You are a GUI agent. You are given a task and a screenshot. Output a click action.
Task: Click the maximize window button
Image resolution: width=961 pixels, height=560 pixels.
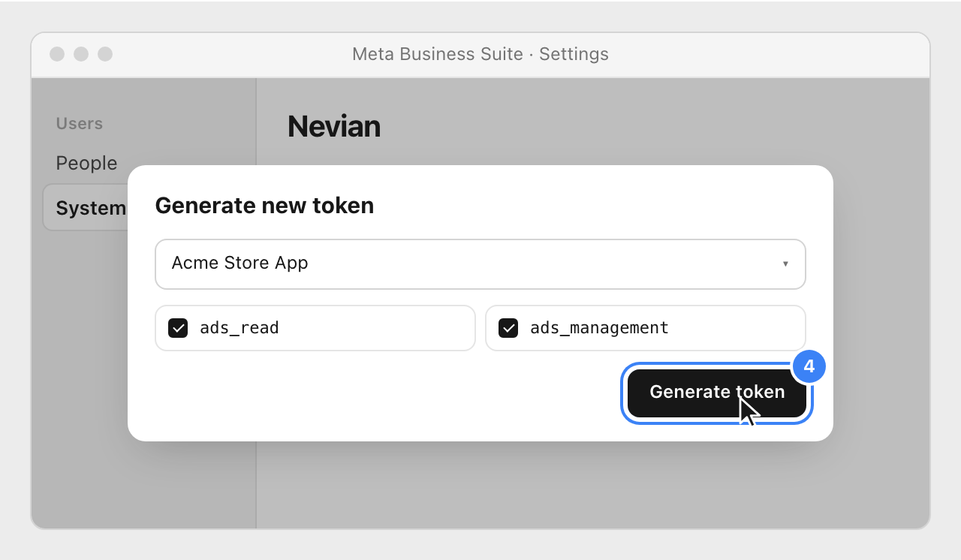coord(105,54)
